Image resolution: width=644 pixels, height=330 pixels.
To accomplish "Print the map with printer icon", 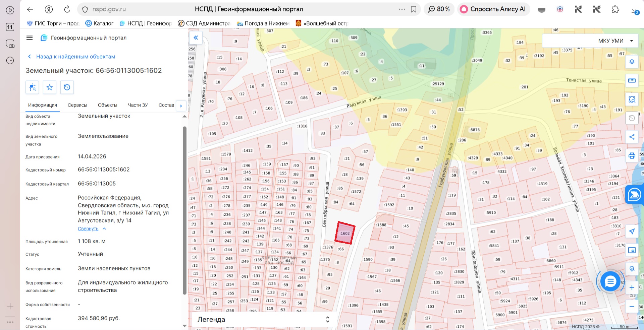I will pos(632,155).
